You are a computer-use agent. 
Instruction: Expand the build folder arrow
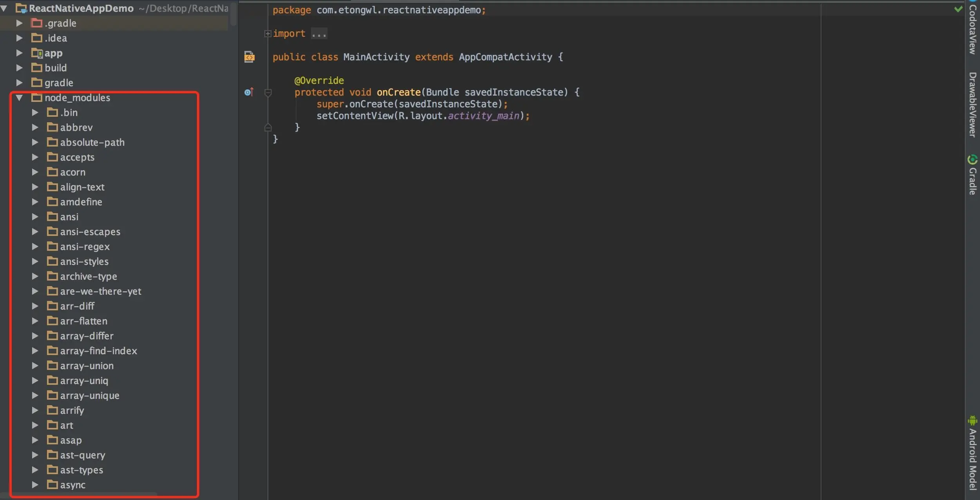19,68
